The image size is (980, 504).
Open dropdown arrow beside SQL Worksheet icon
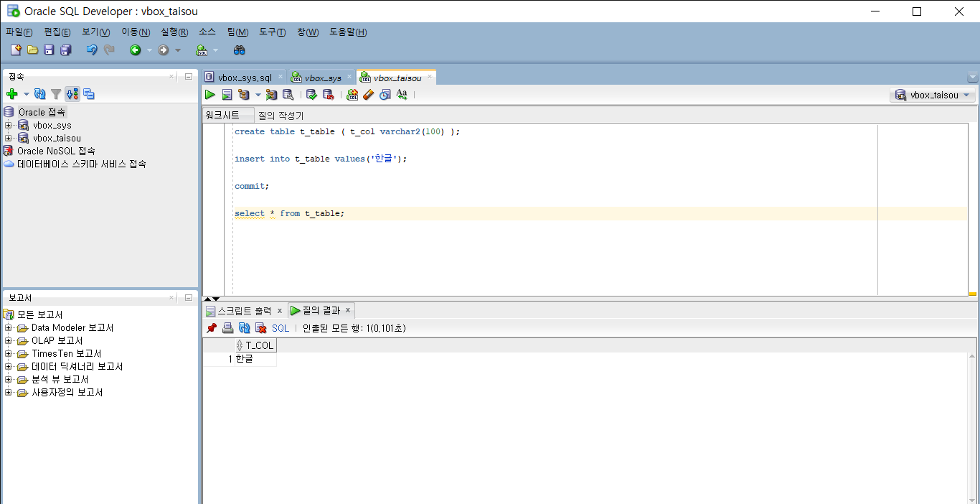coord(215,50)
